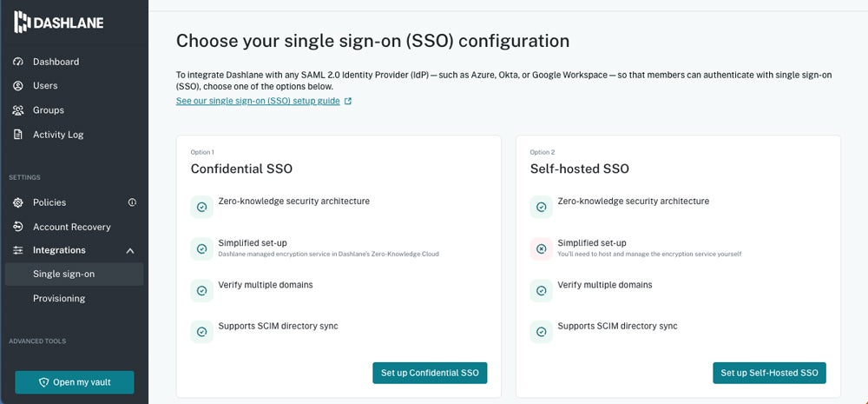
Task: Click the external link icon beside setup guide
Action: tap(348, 101)
